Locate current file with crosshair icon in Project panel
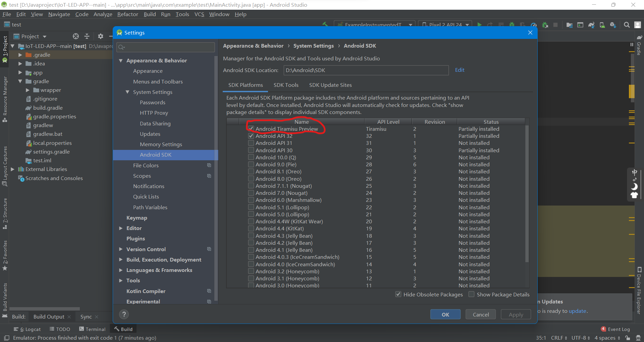 tap(76, 36)
